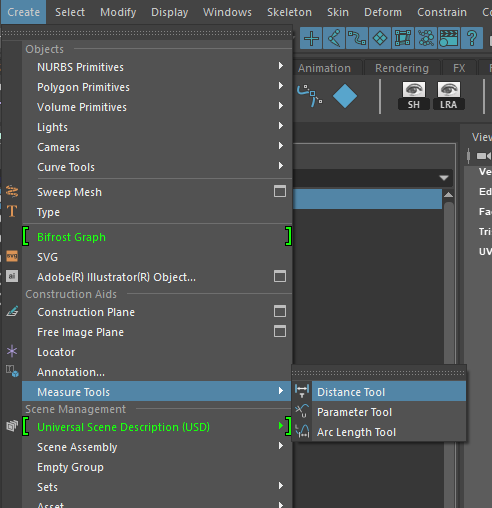The image size is (492, 508).
Task: Open the Select menu
Action: point(70,12)
